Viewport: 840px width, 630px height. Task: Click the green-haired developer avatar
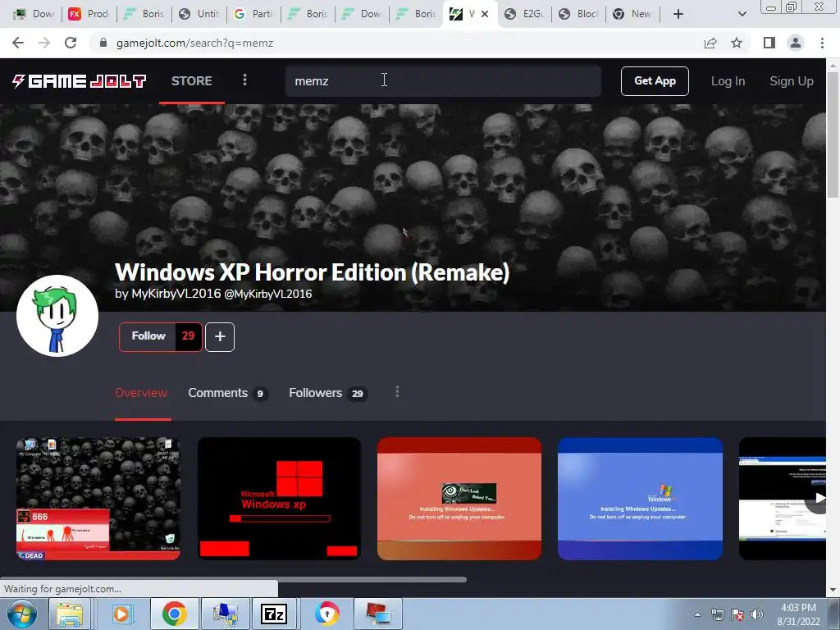coord(57,316)
